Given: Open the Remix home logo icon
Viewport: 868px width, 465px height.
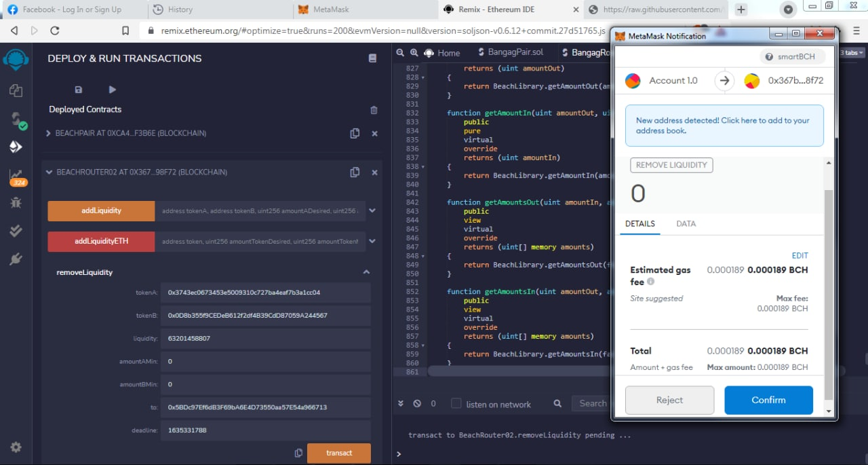Looking at the screenshot, I should pyautogui.click(x=15, y=59).
